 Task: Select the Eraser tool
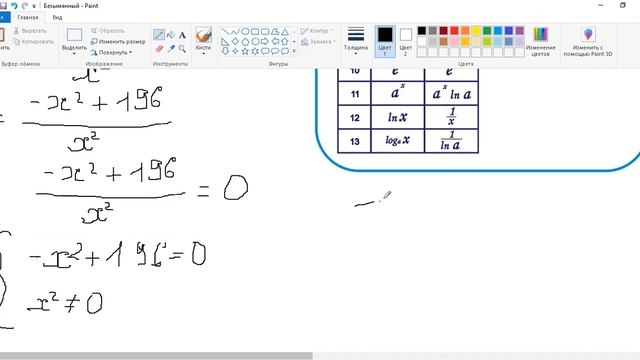pos(159,49)
